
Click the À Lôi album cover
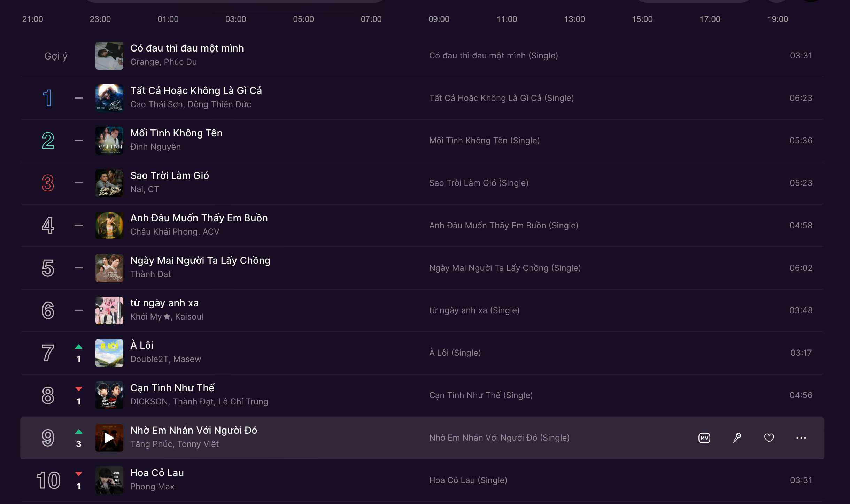[109, 353]
